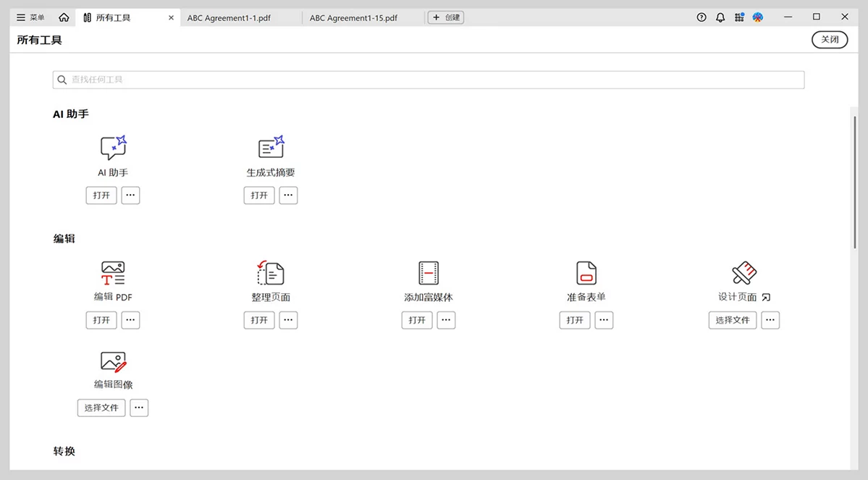Open the AI 助手 tool

pos(101,195)
